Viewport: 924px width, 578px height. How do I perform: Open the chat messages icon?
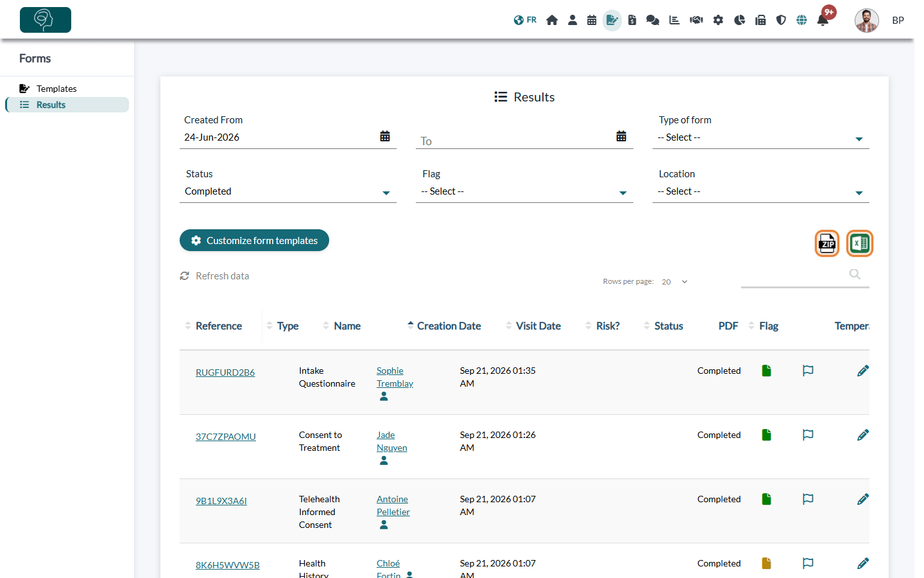pyautogui.click(x=653, y=20)
